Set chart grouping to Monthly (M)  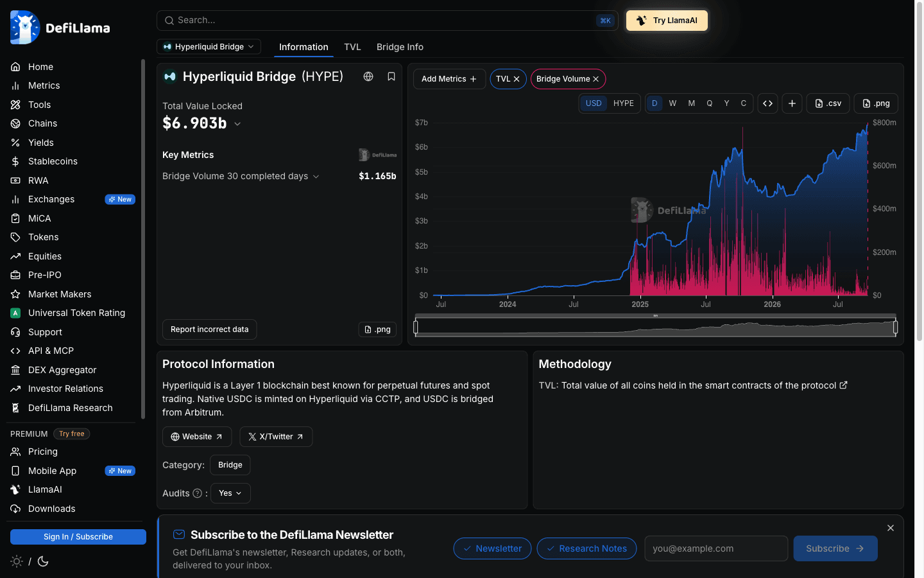point(692,103)
